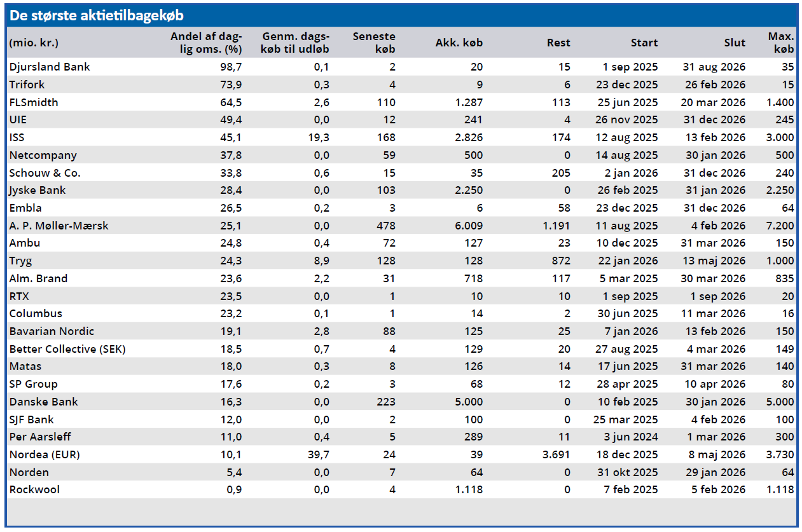This screenshot has height=532, width=802.
Task: Click the Better Collective (SEK) row label
Action: (67, 349)
